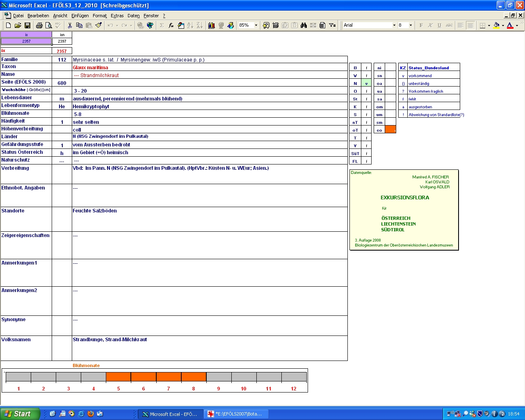Open the font size 8 dropdown
525x420 pixels.
tap(411, 25)
